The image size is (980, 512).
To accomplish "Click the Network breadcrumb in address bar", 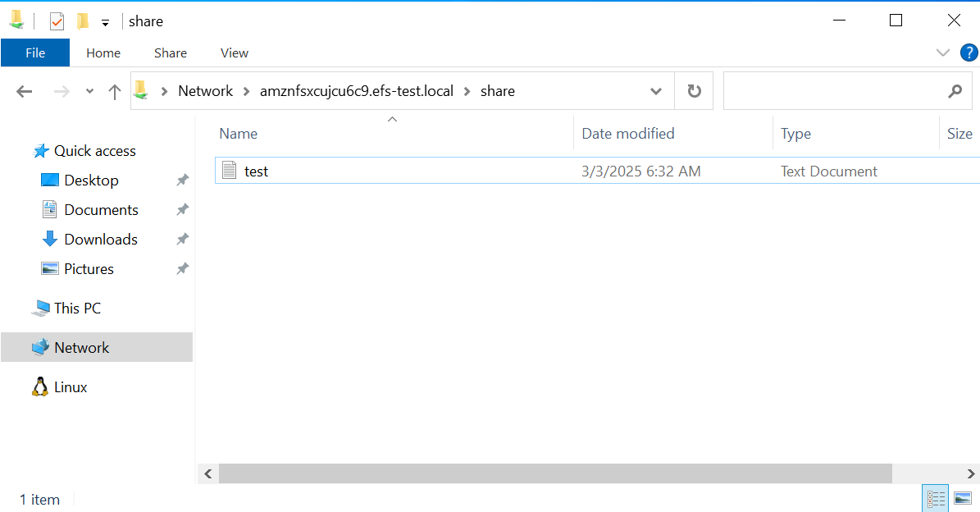I will pos(205,91).
